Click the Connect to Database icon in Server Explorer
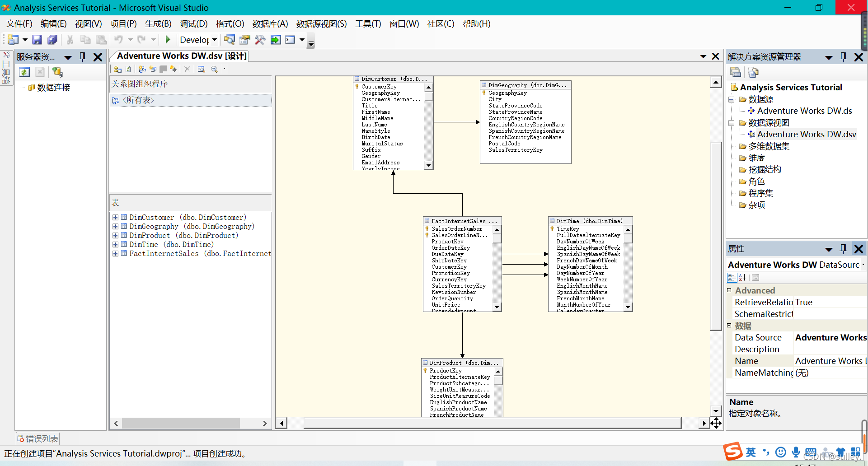The width and height of the screenshot is (868, 466). click(x=57, y=72)
